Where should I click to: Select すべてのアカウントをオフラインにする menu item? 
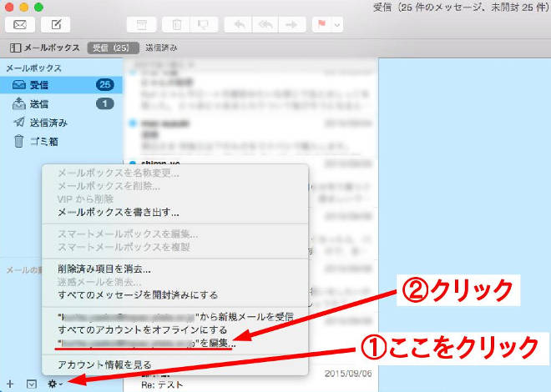[x=139, y=330]
